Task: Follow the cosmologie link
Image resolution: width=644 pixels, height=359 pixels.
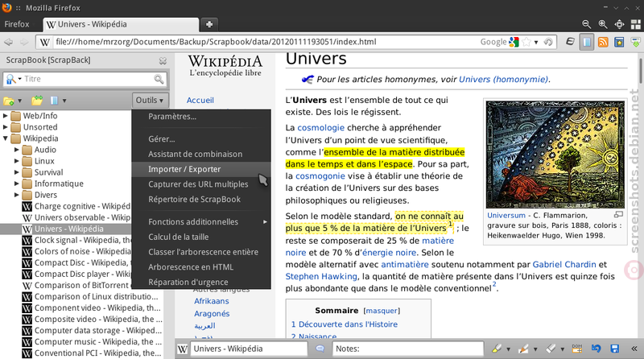Action: (x=320, y=128)
